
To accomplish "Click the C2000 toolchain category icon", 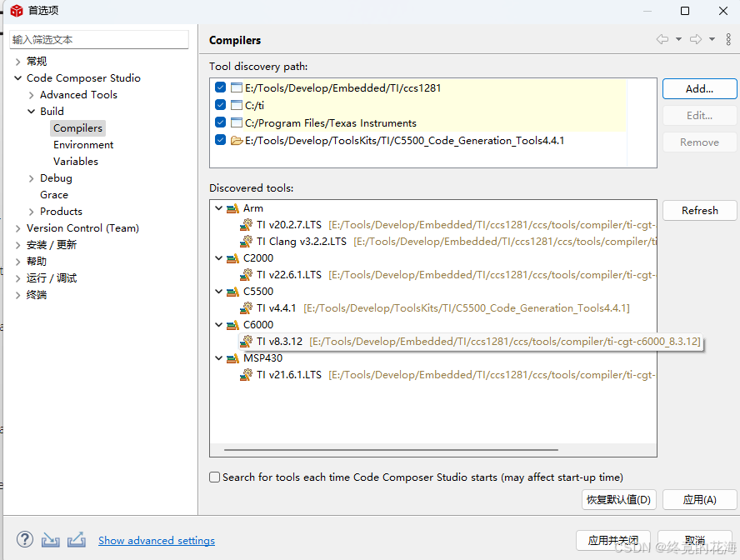I will (x=232, y=258).
